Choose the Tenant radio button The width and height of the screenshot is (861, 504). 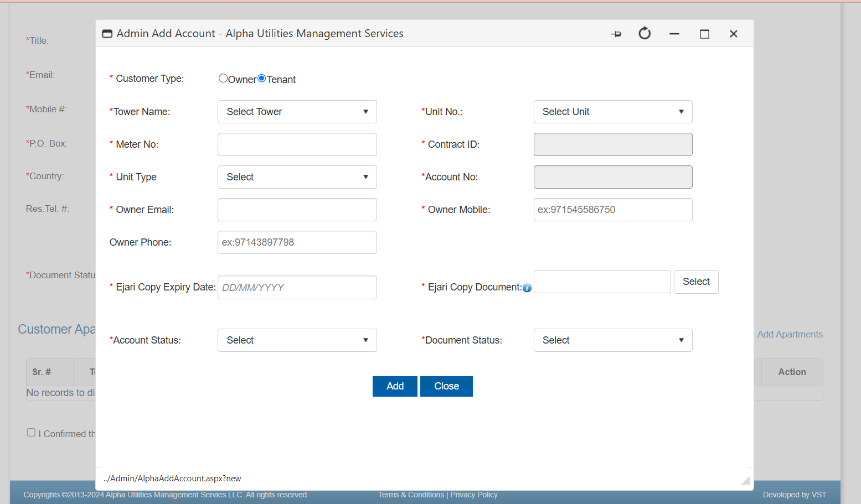coord(262,79)
